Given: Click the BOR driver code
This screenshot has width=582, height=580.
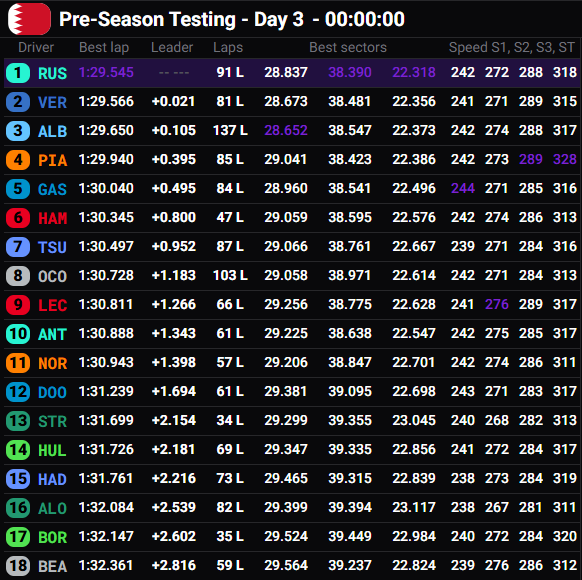Looking at the screenshot, I should [x=52, y=537].
